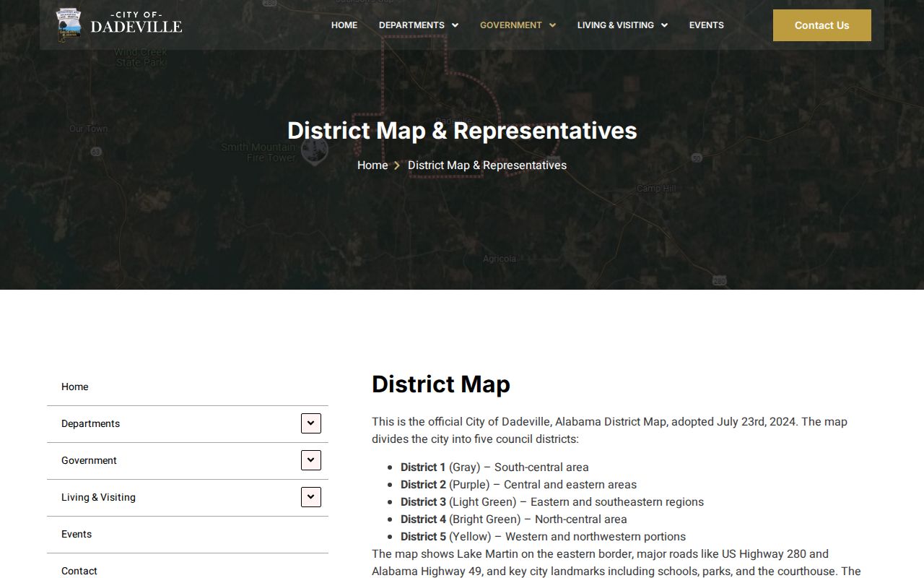Image resolution: width=924 pixels, height=578 pixels.
Task: Click 'District Map & Representatives' breadcrumb text
Action: click(x=487, y=165)
